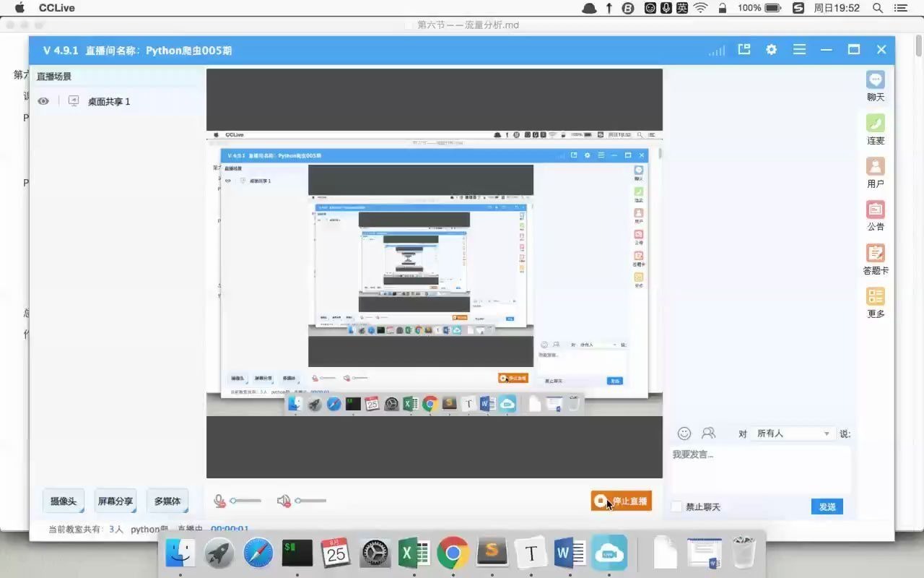Open Finder from the Dock
This screenshot has height=578, width=924.
(180, 553)
